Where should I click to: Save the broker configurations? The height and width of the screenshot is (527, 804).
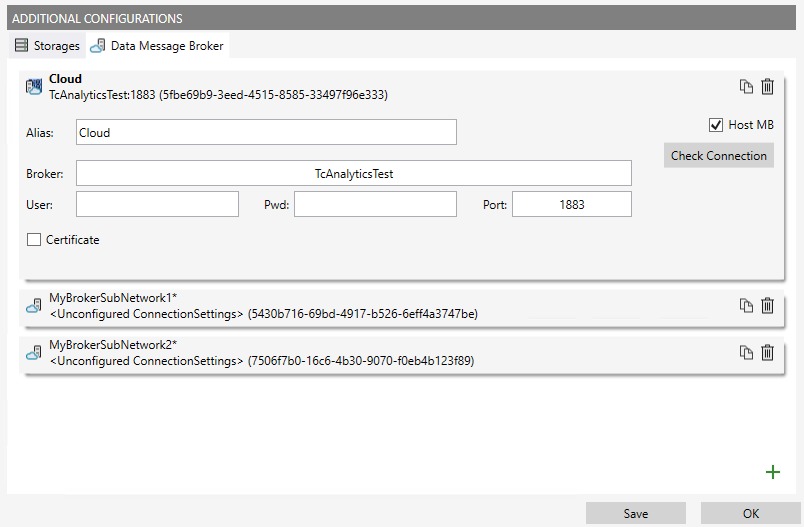coord(636,514)
